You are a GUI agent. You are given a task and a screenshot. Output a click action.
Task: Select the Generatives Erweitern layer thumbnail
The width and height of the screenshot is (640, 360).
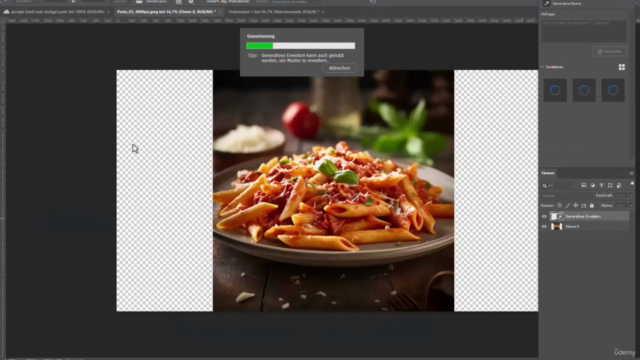tap(556, 216)
